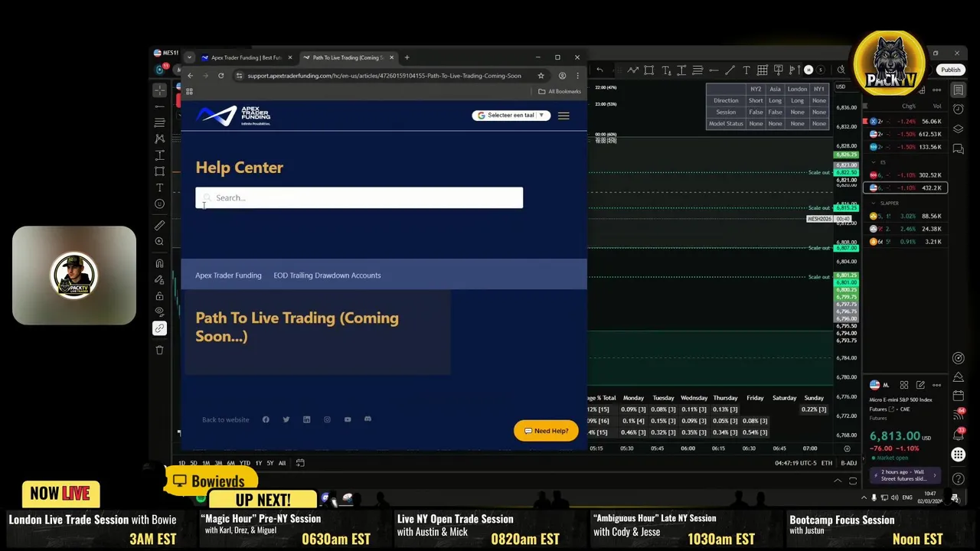Image resolution: width=980 pixels, height=551 pixels.
Task: Open the Discord link in page footer
Action: point(367,419)
